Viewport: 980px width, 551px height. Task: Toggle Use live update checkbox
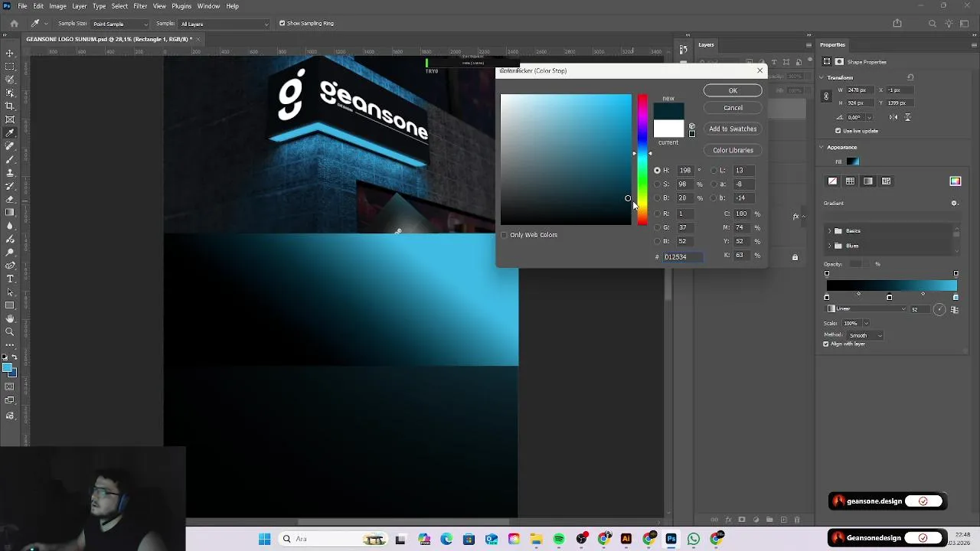tap(838, 131)
